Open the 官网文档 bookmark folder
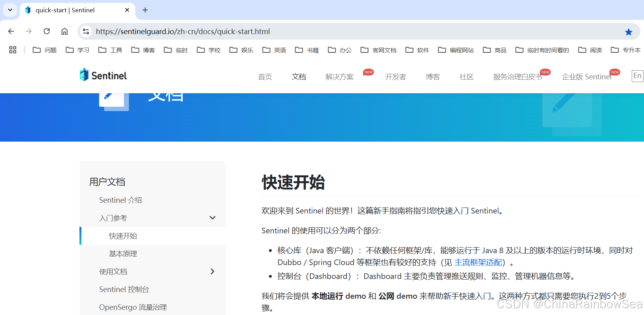 coord(379,50)
